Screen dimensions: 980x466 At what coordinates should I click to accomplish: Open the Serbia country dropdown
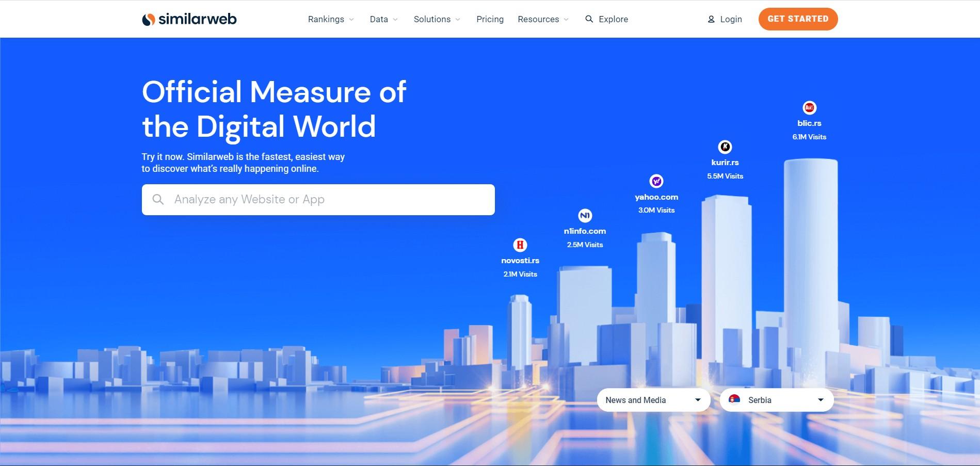tap(777, 400)
